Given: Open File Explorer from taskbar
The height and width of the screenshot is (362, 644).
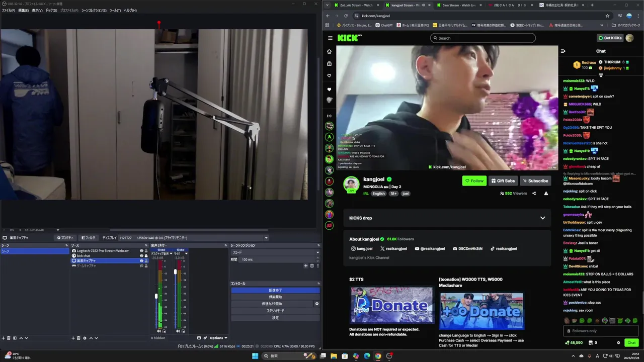Looking at the screenshot, I should [334, 356].
